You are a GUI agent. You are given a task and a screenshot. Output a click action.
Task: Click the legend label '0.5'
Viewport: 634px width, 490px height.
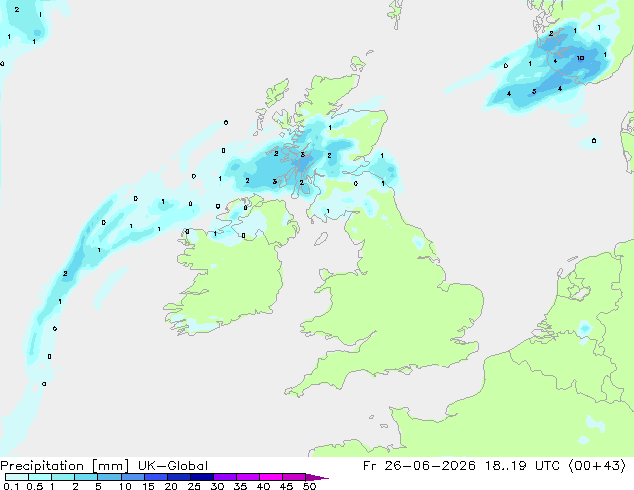35,486
